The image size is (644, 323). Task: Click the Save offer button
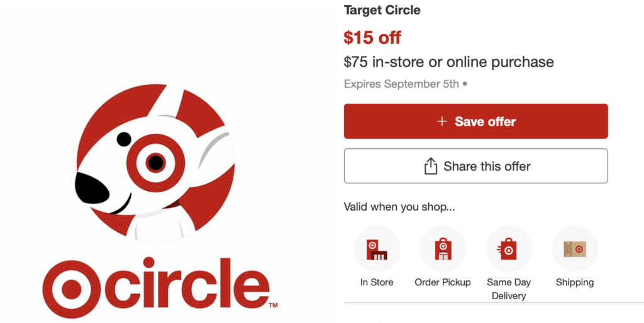(475, 121)
